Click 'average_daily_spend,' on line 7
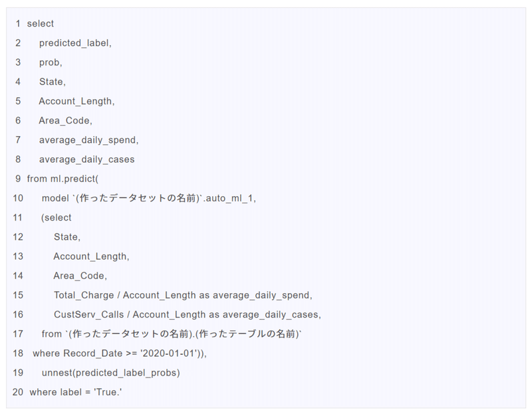 click(x=88, y=140)
